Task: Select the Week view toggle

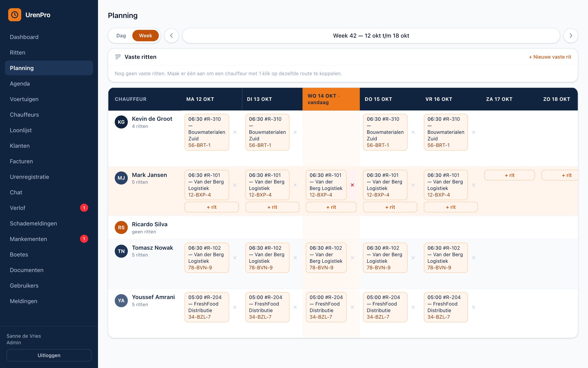Action: (x=146, y=36)
